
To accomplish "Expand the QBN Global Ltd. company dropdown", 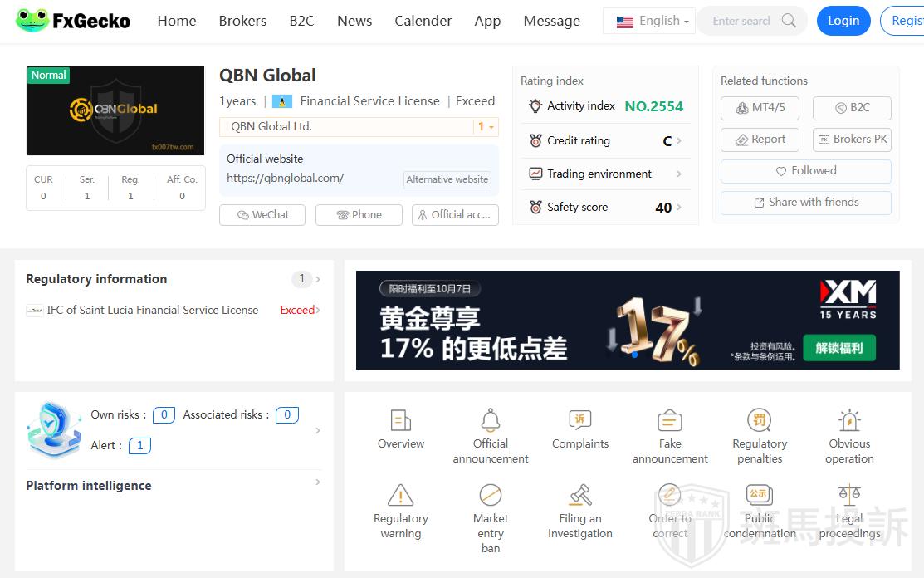I will click(x=486, y=127).
